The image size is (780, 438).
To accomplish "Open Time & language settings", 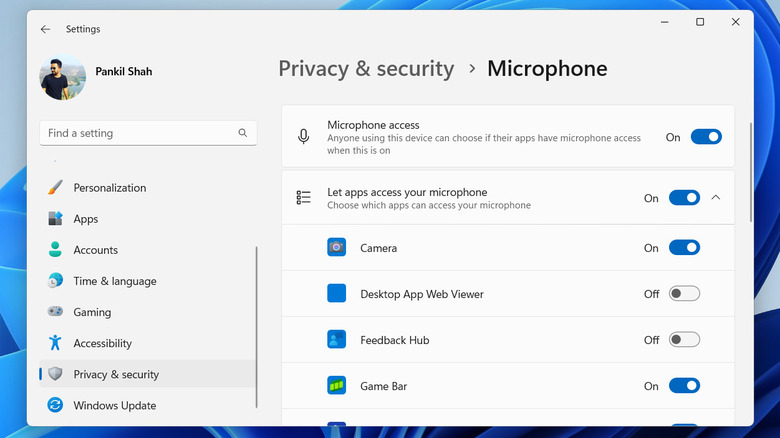I will click(114, 281).
